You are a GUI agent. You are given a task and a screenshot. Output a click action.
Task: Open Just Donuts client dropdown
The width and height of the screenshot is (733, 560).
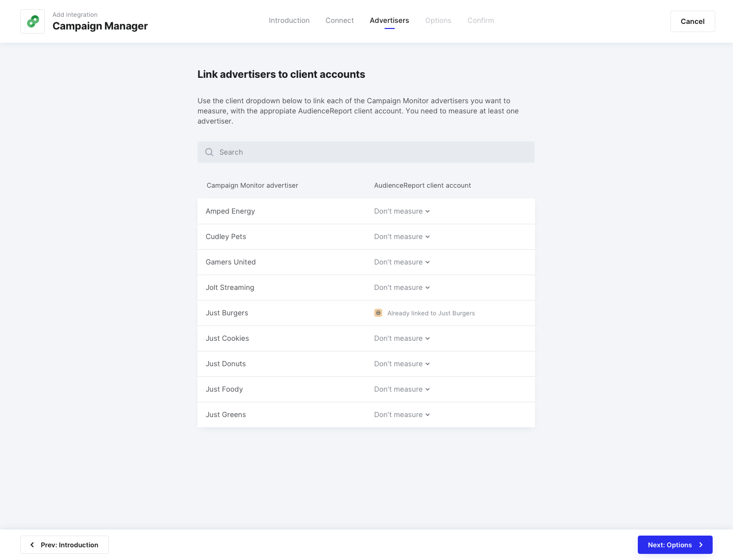[x=402, y=364]
